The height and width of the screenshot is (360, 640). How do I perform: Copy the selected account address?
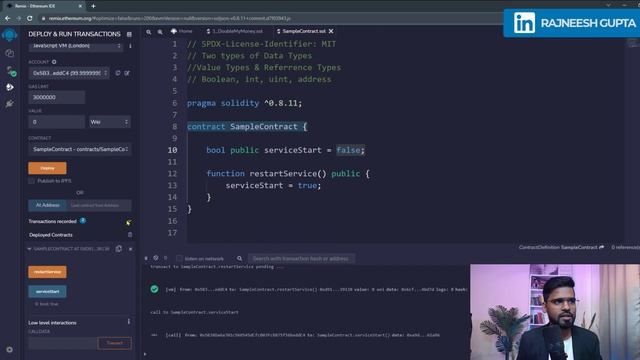118,73
